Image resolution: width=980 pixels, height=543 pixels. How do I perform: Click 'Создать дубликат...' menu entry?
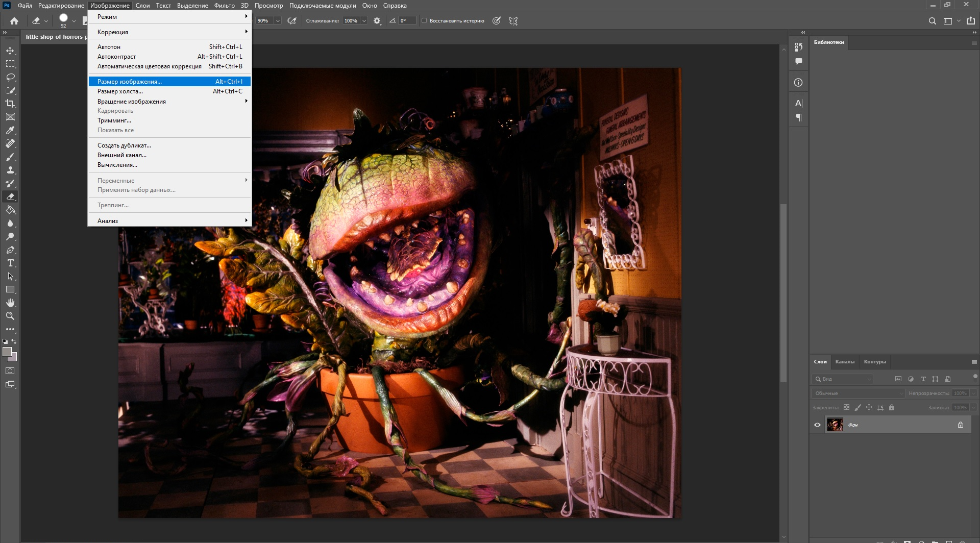coord(124,145)
